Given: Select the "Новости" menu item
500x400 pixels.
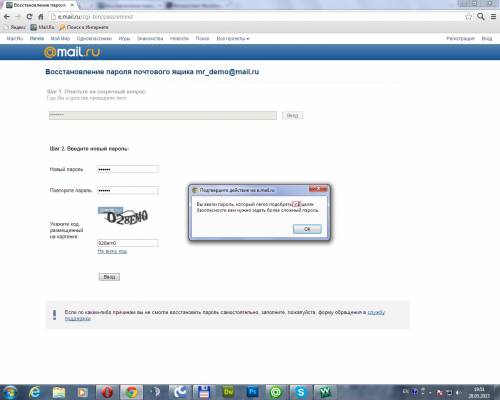Looking at the screenshot, I should point(179,39).
